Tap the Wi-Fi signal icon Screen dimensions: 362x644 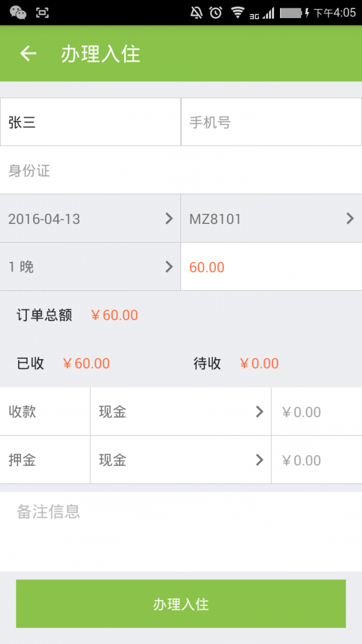(x=237, y=13)
